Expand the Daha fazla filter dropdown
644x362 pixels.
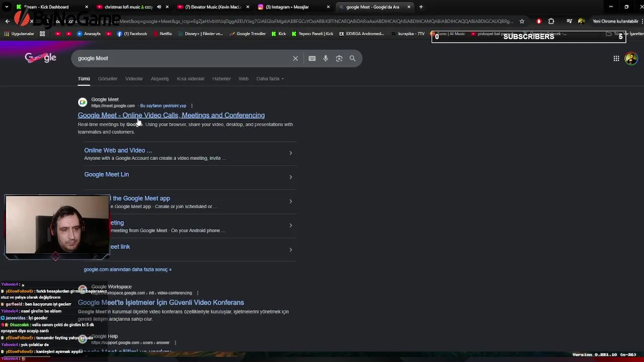tap(270, 78)
